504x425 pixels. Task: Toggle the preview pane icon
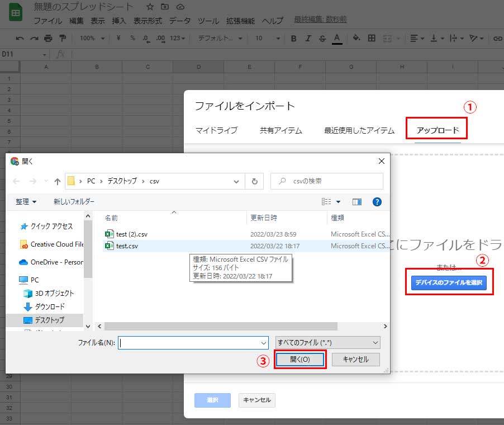pyautogui.click(x=357, y=202)
